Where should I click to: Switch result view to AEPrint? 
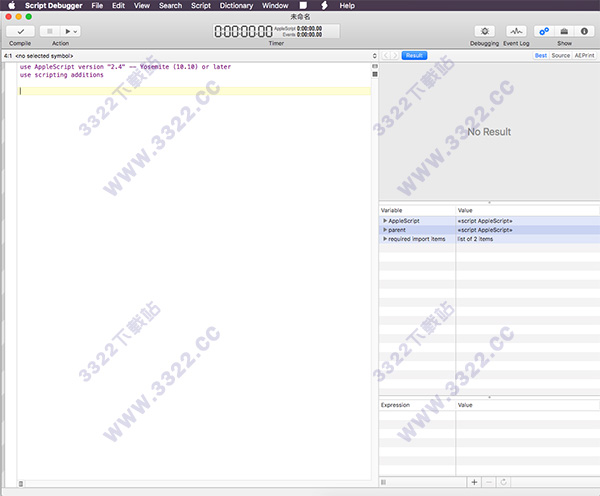584,56
